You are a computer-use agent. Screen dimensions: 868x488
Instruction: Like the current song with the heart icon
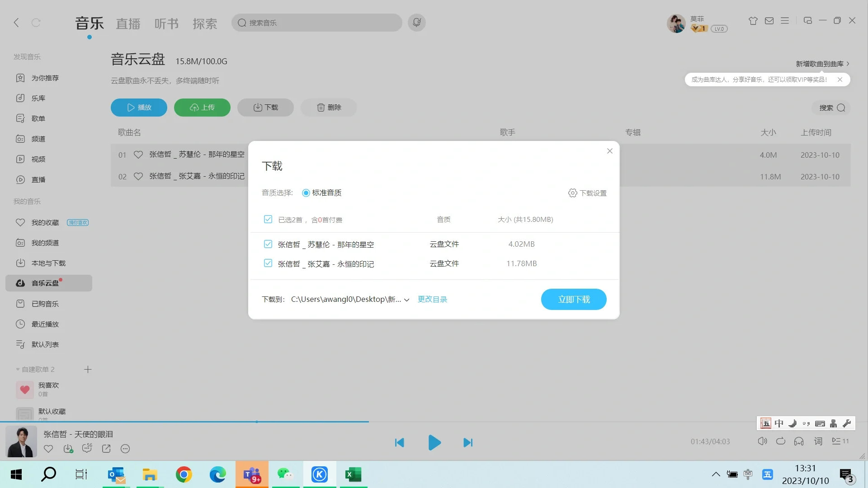coord(48,449)
